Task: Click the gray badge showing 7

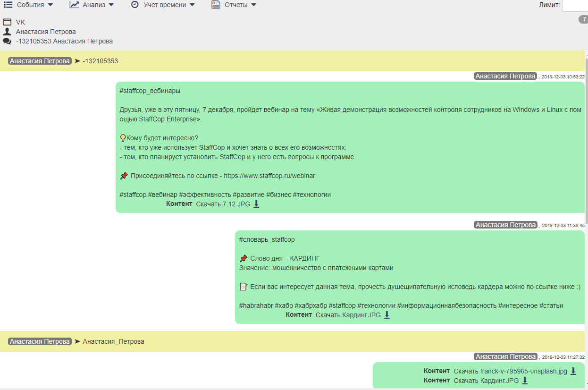Action: tap(583, 19)
